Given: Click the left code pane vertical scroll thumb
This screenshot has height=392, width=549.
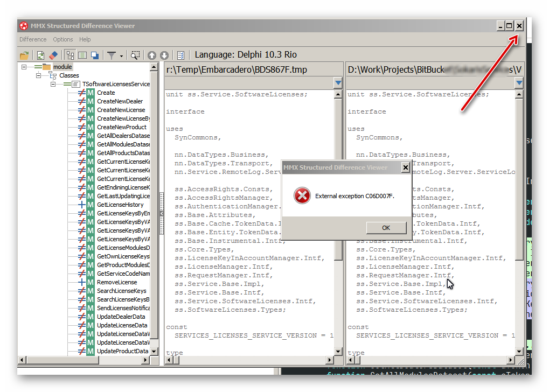Looking at the screenshot, I should [338, 180].
